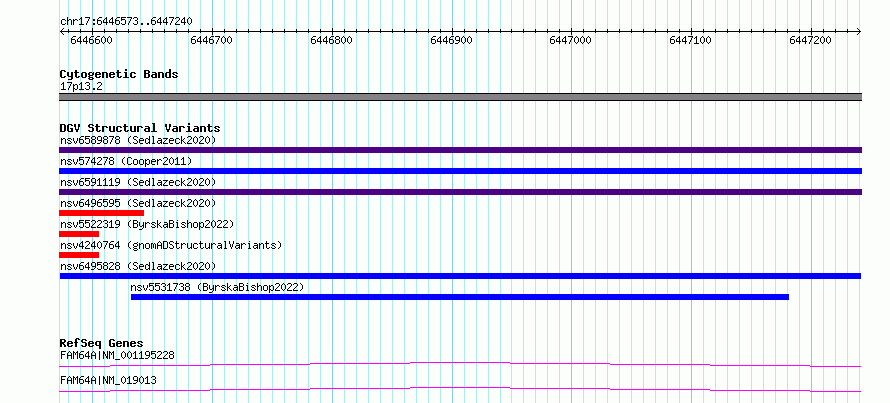Screen dimensions: 890x403
Task: Open variant nsv6591119 (Sedlazeck2020) label
Action: pyautogui.click(x=138, y=182)
